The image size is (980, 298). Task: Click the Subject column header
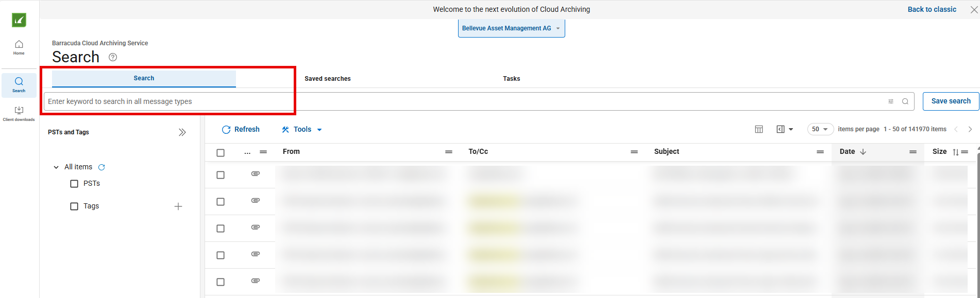667,151
